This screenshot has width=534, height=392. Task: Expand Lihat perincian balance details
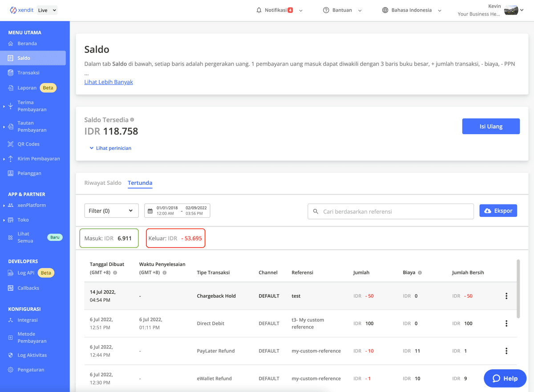(x=110, y=148)
